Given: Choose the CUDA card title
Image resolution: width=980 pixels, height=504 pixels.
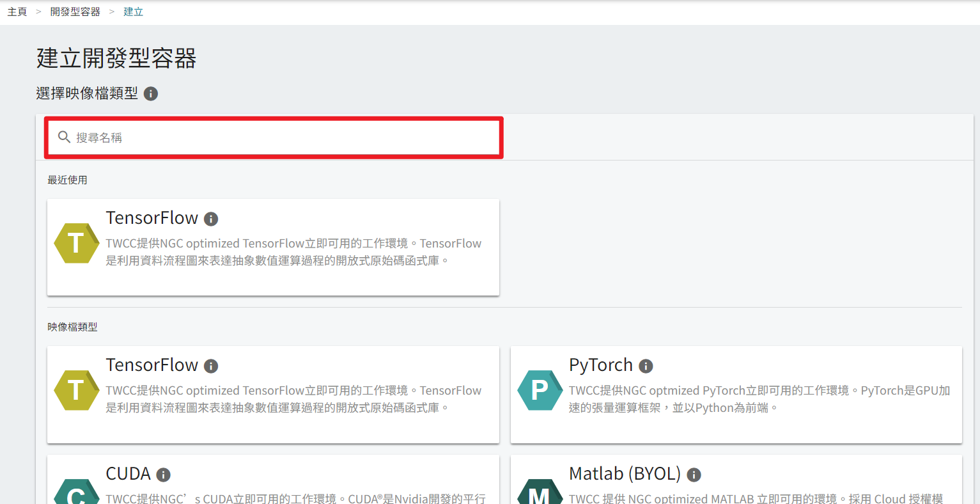Looking at the screenshot, I should click(x=128, y=474).
